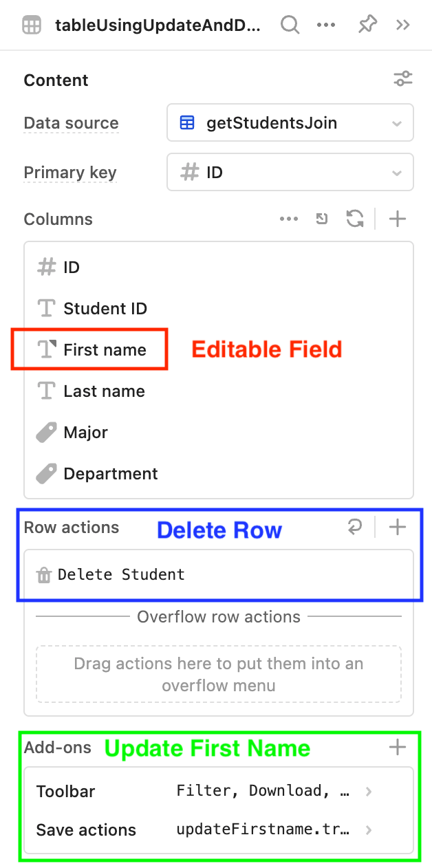Select the Department column entry
This screenshot has width=432, height=868.
(x=219, y=474)
